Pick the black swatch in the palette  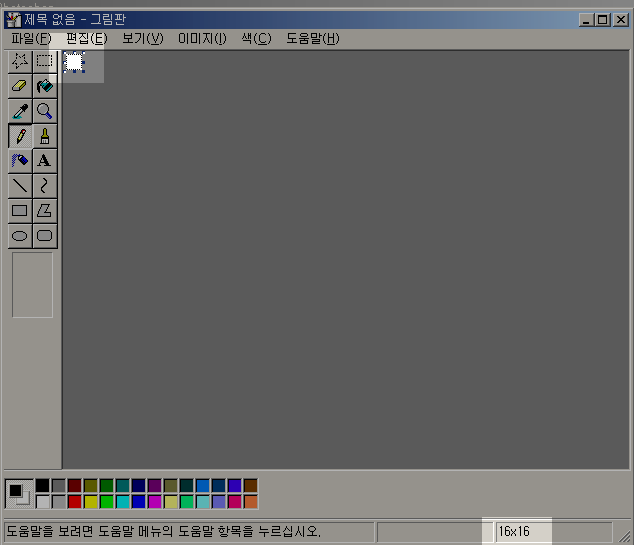pyautogui.click(x=42, y=486)
